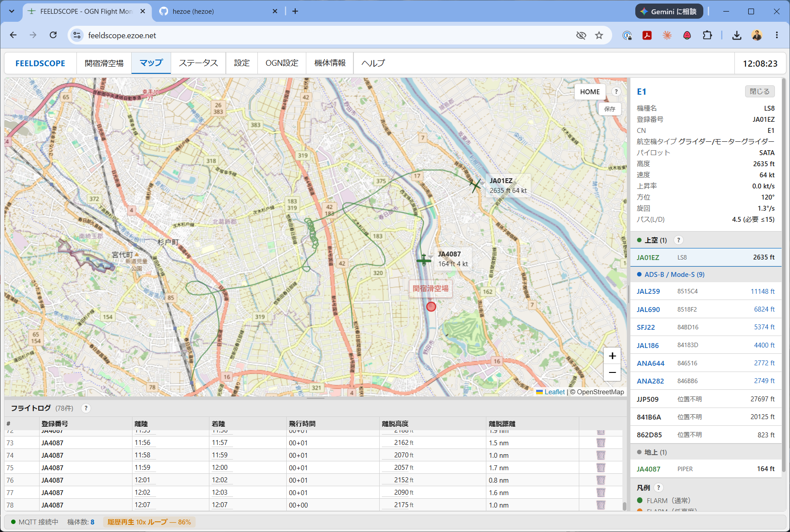Open the Adobe Acrobat extension icon

[647, 35]
